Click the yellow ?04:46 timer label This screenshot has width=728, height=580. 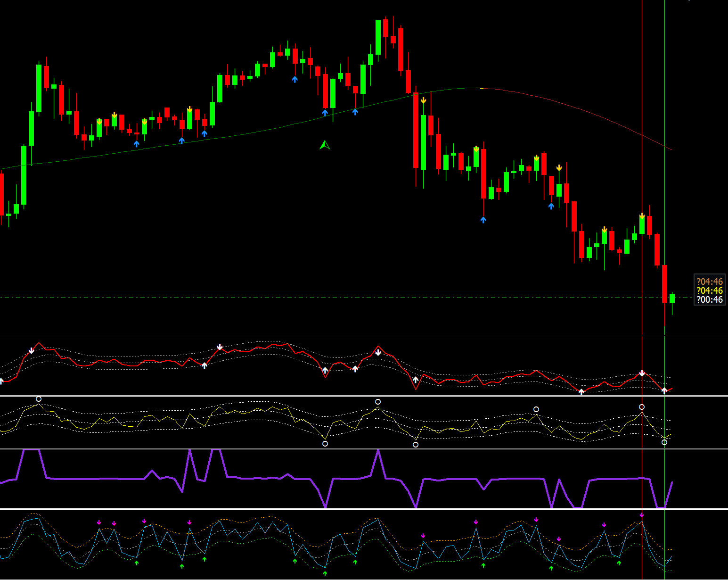tap(710, 290)
